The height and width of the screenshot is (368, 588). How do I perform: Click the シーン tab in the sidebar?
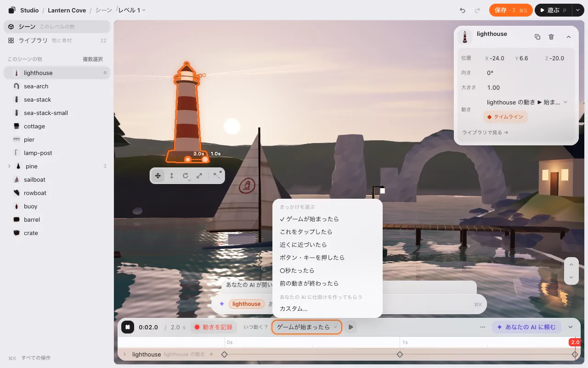coord(57,27)
